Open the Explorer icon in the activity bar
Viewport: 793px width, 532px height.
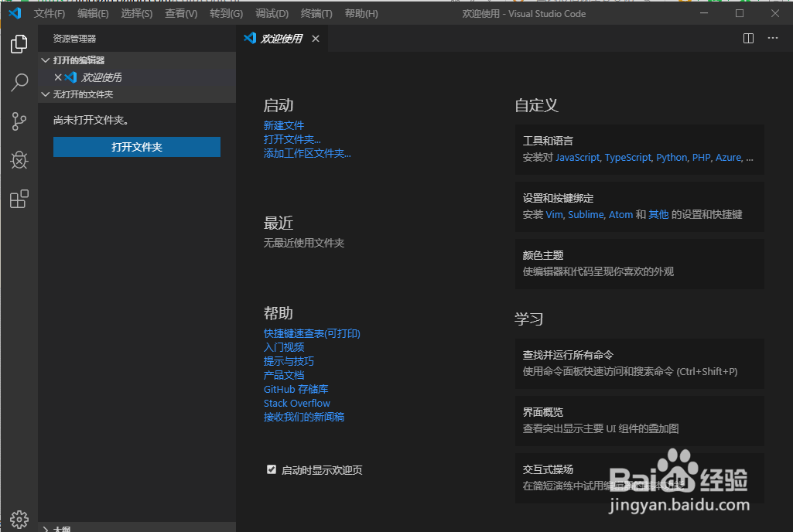(19, 44)
